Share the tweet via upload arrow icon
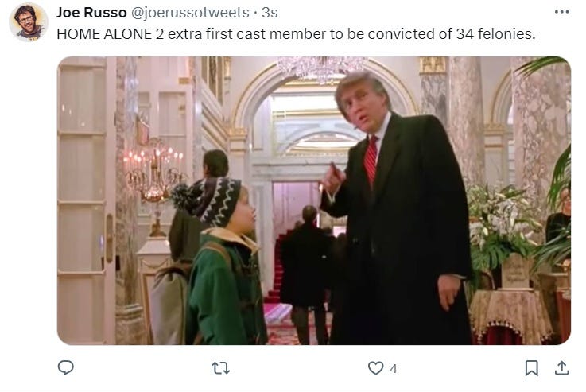 point(561,368)
